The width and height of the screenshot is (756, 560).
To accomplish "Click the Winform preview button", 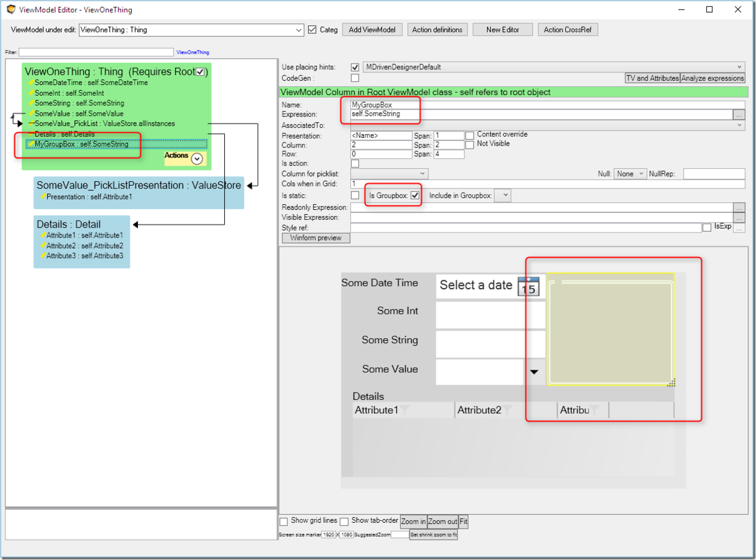I will 316,238.
